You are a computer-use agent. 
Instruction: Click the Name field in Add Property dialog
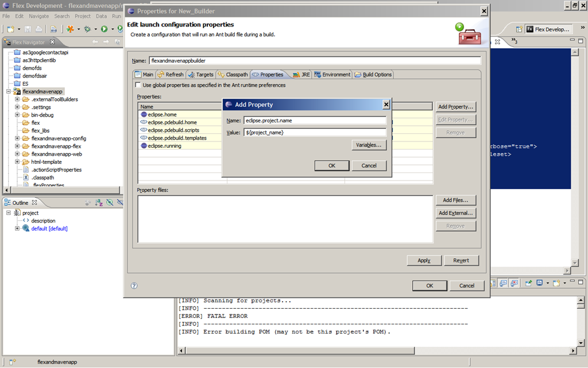point(315,121)
